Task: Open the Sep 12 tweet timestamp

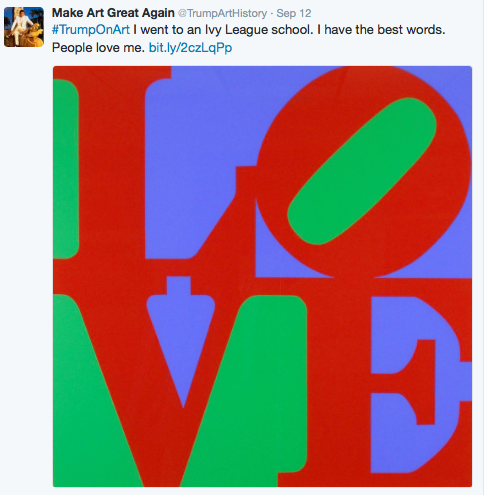Action: coord(294,13)
